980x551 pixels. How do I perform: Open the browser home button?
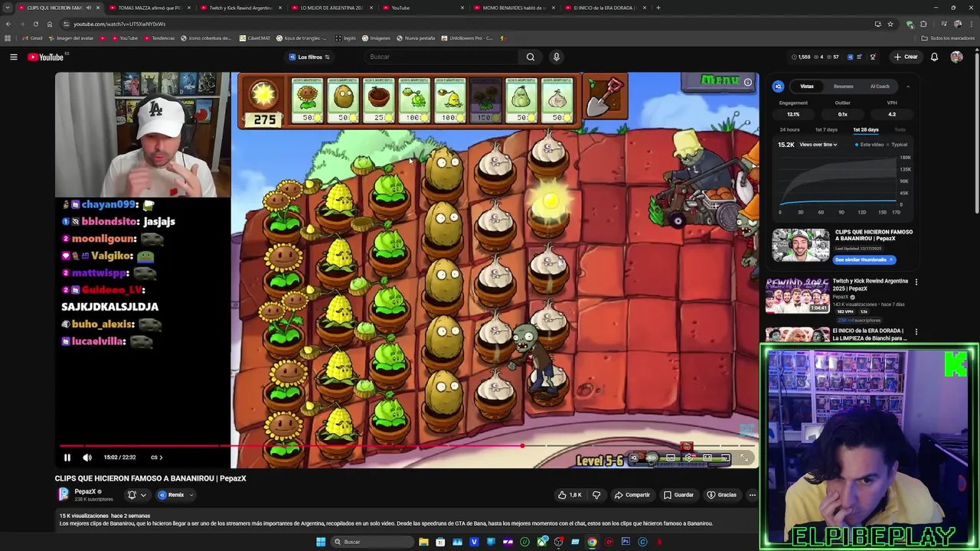coord(50,24)
